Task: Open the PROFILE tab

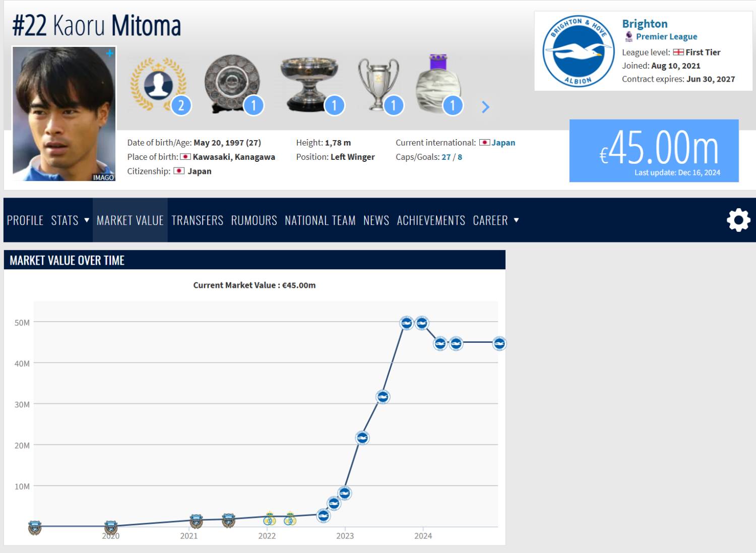Action: coord(25,220)
